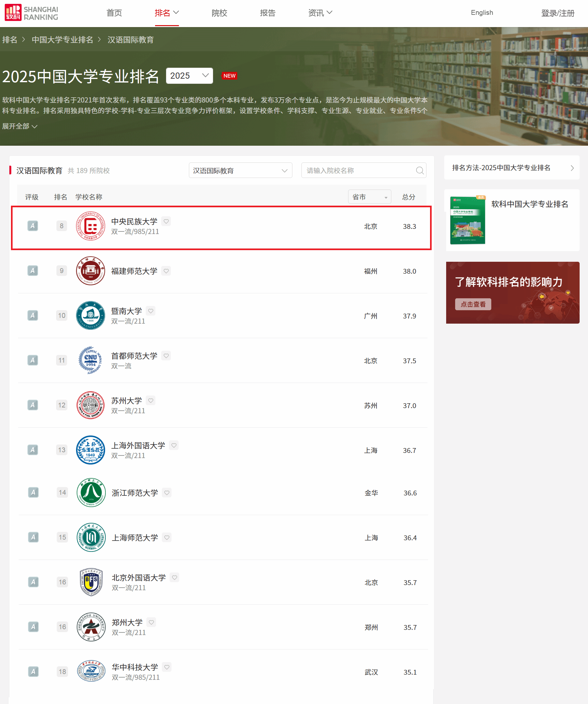This screenshot has width=588, height=704.
Task: Click the school name search field
Action: point(359,171)
